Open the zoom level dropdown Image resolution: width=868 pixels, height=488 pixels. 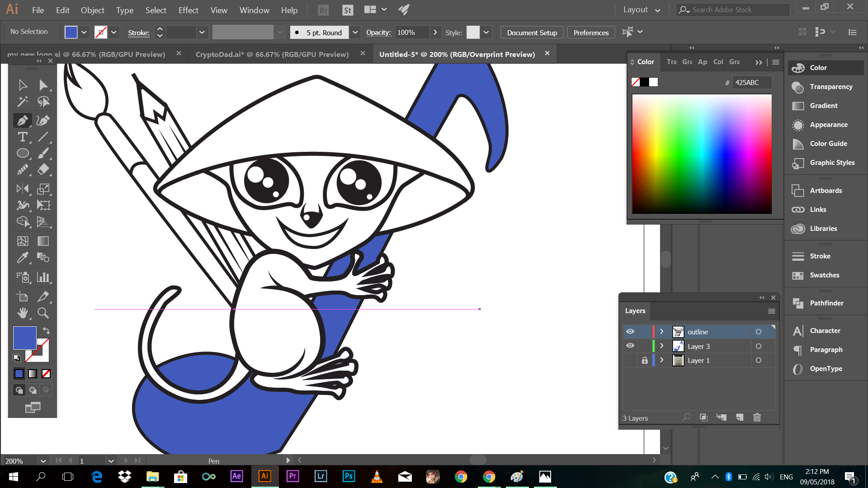click(43, 461)
